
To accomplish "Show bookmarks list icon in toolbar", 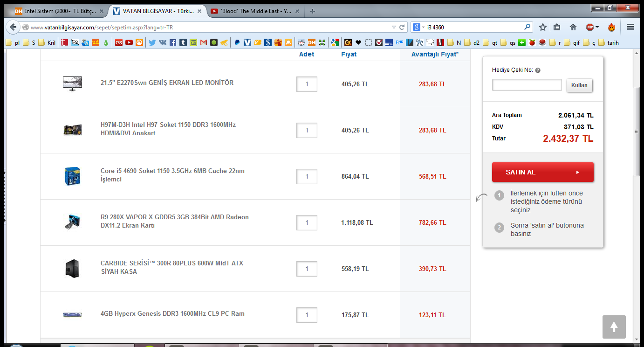I will (557, 27).
